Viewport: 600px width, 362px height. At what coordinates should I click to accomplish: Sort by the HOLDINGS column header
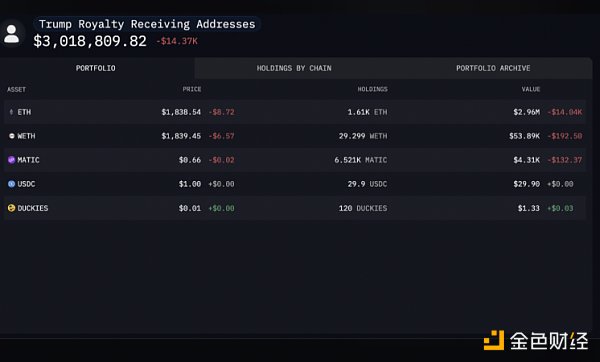point(372,89)
